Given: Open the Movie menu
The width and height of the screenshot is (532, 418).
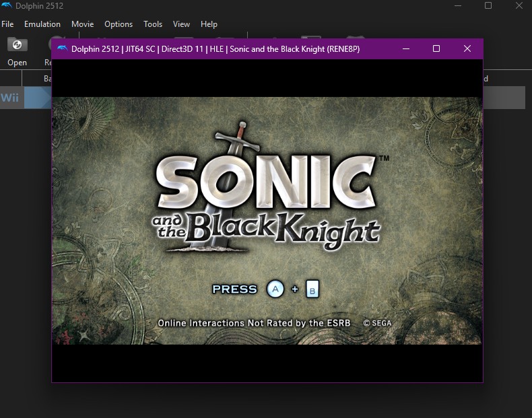Looking at the screenshot, I should [83, 24].
